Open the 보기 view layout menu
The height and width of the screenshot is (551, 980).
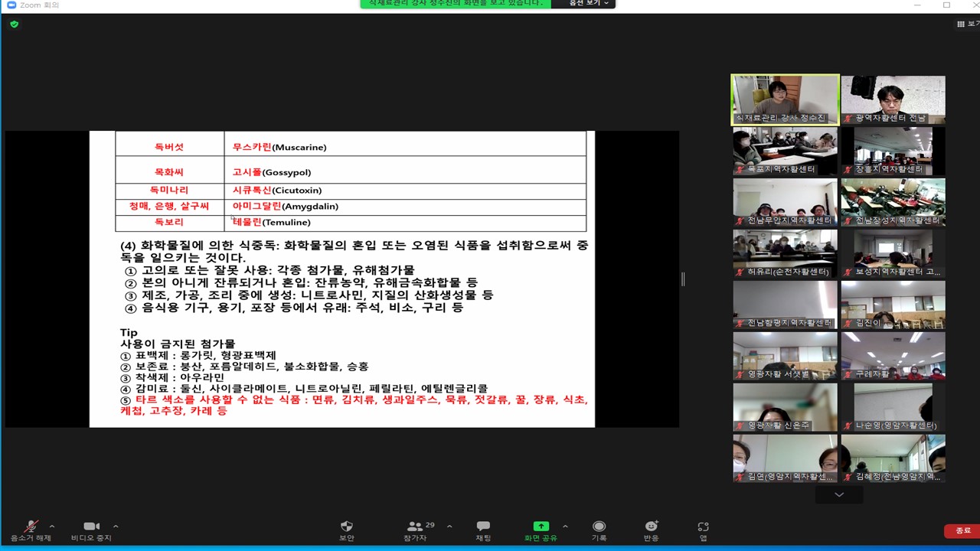coord(967,24)
